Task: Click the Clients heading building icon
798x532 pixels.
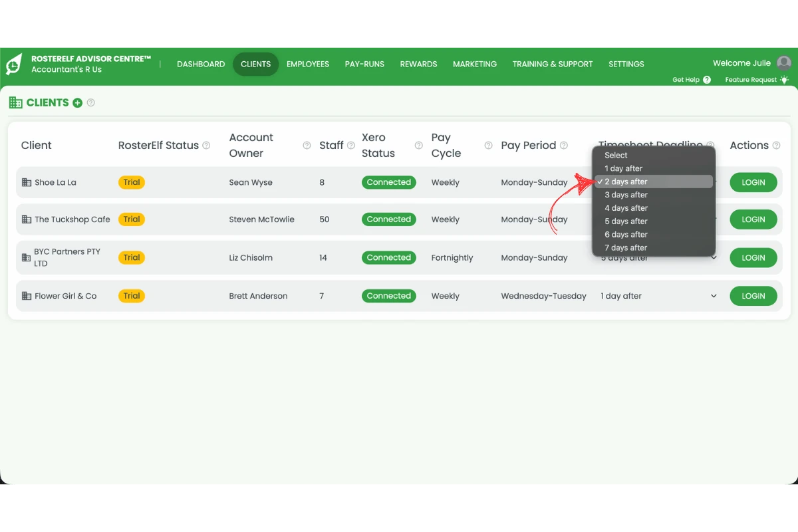Action: tap(16, 102)
